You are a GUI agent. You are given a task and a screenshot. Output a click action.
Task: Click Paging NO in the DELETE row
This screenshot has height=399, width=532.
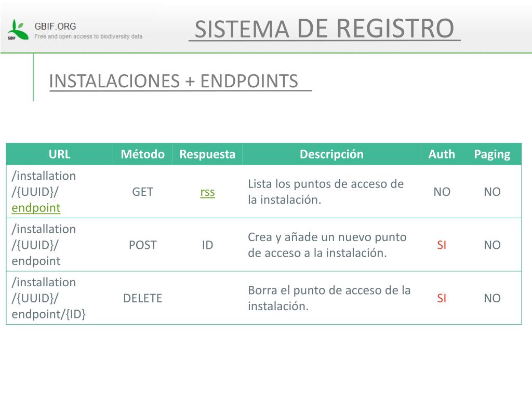(492, 298)
